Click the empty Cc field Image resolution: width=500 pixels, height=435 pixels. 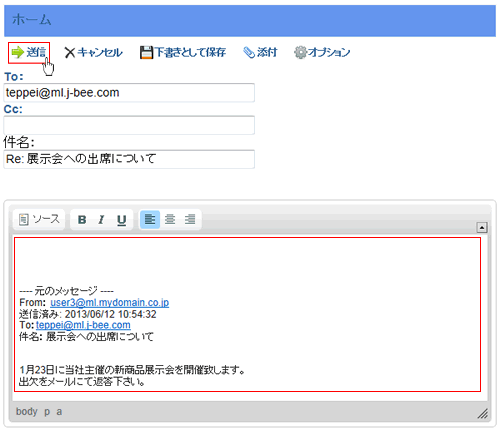click(129, 125)
